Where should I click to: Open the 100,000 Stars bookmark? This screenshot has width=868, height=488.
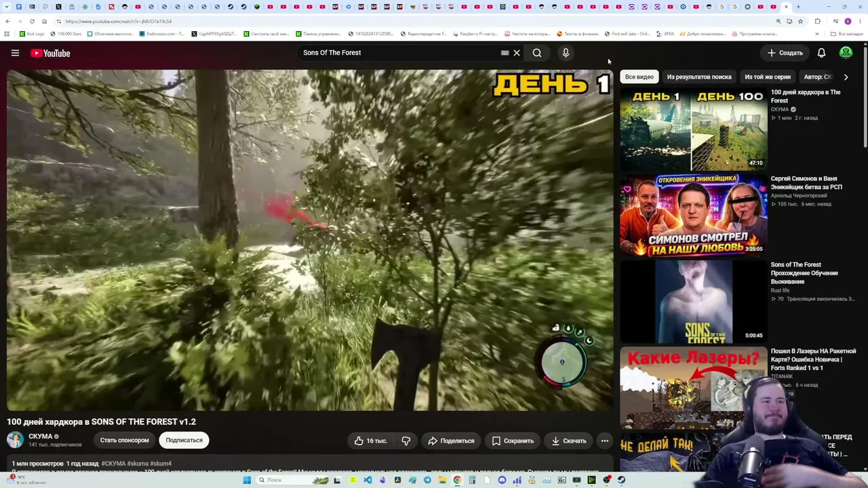(66, 34)
